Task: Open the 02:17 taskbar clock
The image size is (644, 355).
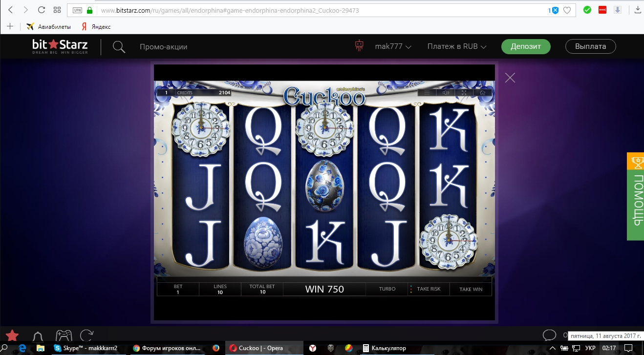Action: tap(609, 348)
